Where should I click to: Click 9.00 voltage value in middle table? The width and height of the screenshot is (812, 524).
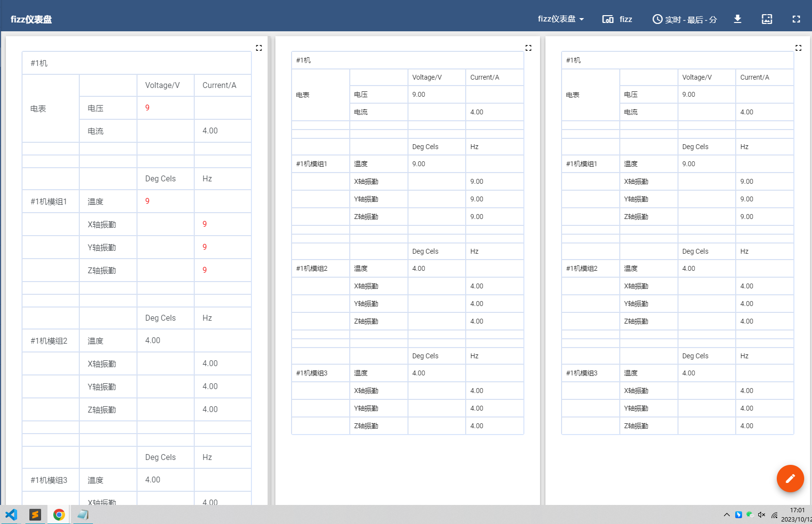(419, 94)
